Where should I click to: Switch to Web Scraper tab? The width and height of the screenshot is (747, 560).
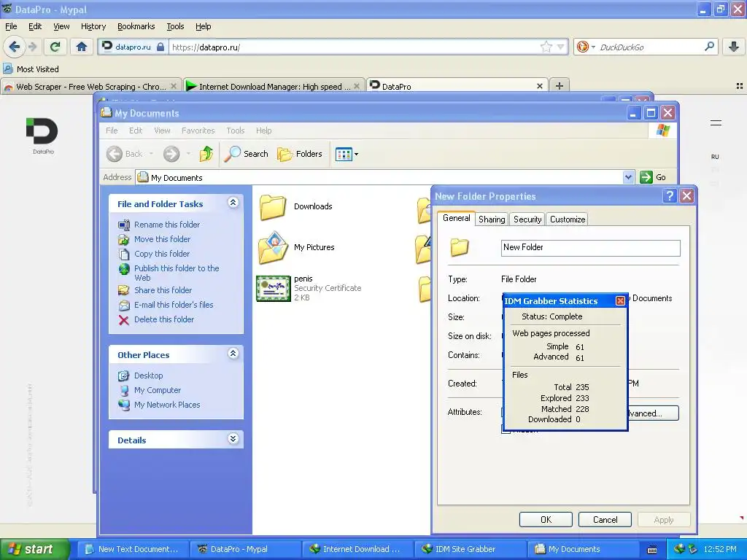90,86
